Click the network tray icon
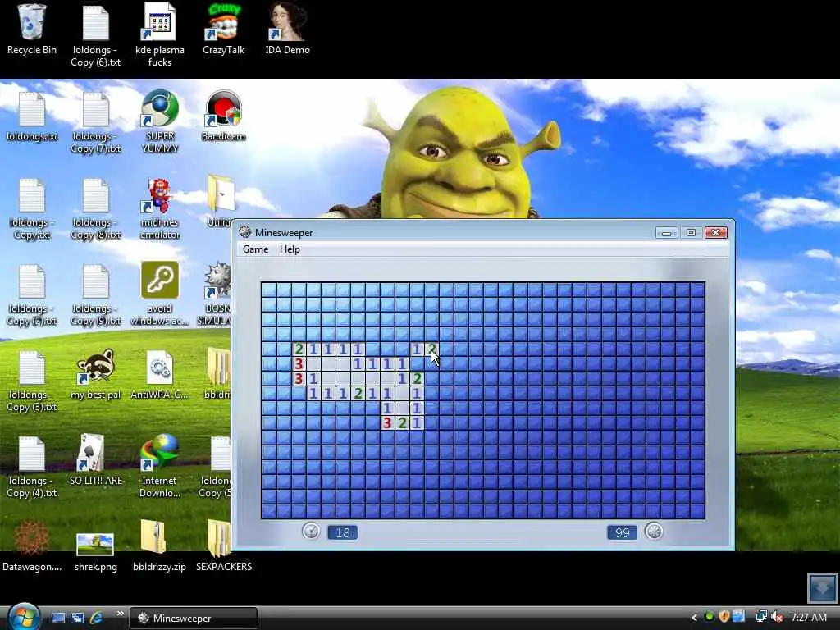840x630 pixels. 760,617
